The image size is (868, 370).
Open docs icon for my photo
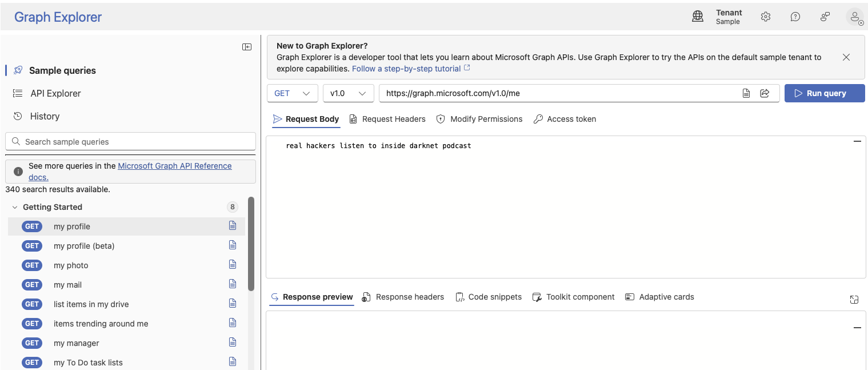[233, 265]
